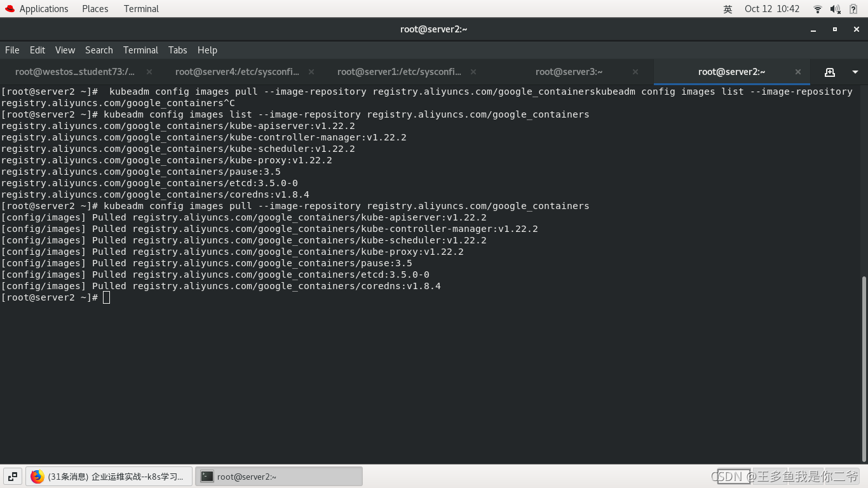Screen dimensions: 868x488
Task: Click the help question mark tray icon
Action: click(x=854, y=9)
